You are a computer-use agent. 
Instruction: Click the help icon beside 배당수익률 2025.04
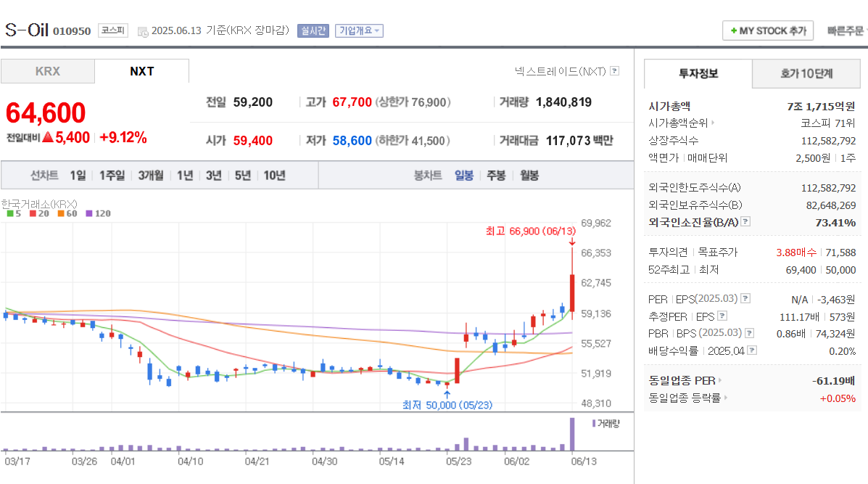click(752, 350)
